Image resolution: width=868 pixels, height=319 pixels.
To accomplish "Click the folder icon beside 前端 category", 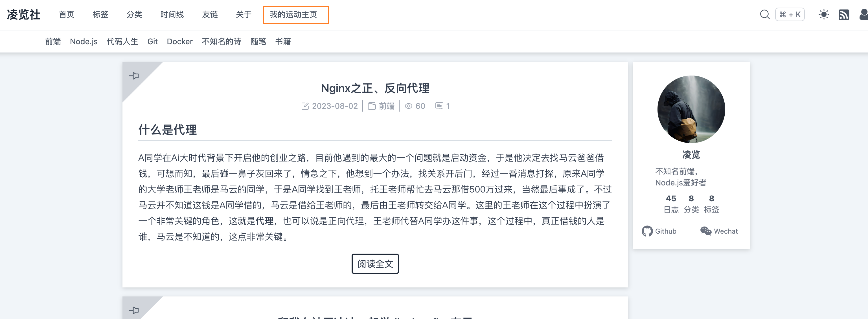I will pyautogui.click(x=372, y=106).
